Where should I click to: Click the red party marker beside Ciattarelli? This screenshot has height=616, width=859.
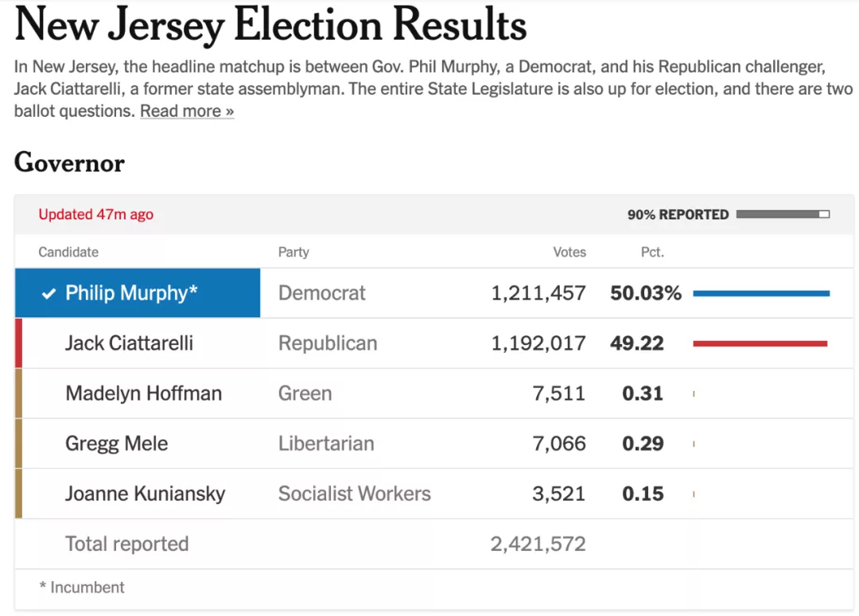[x=18, y=343]
